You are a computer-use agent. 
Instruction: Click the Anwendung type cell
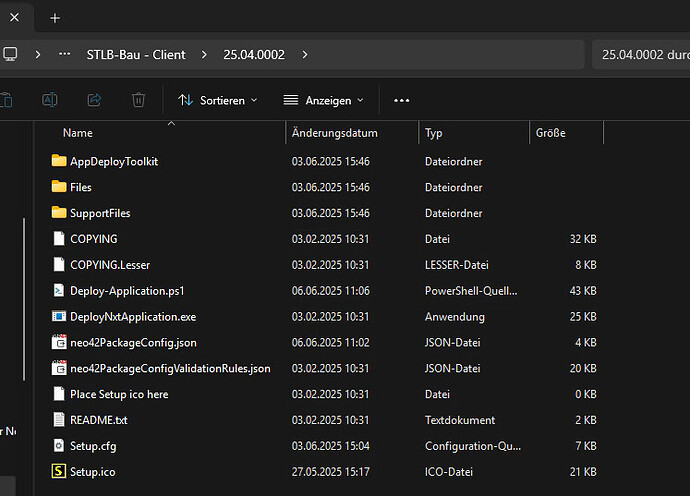click(455, 317)
